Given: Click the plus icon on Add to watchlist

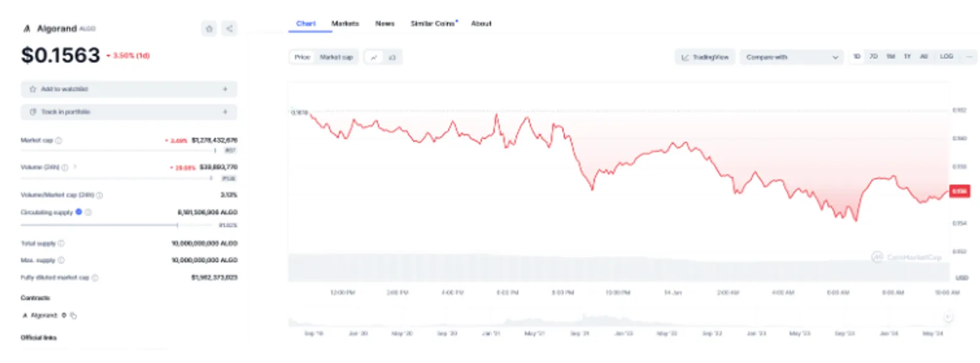Looking at the screenshot, I should coord(225,89).
